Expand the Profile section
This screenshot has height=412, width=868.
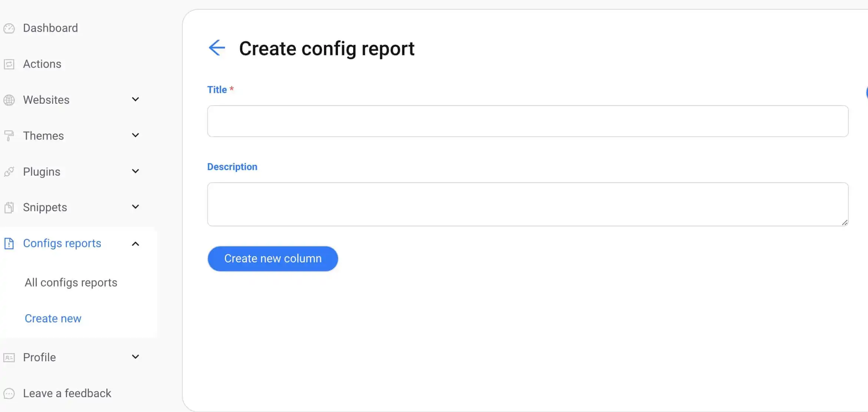coord(135,356)
